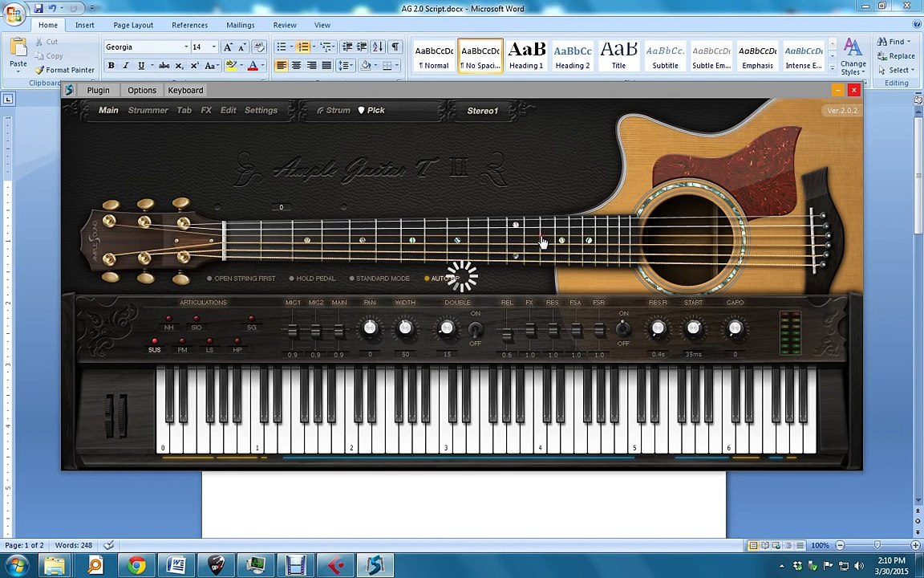Open the font size 14 dropdown
Screen dimensions: 924x578
[213, 47]
